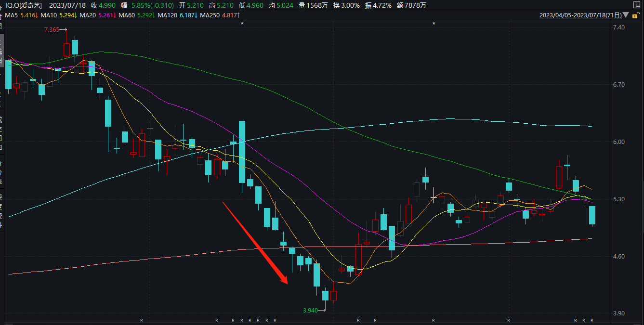This screenshot has width=644, height=325.
Task: Toggle the yellow unlock padlock icon
Action: click(636, 15)
